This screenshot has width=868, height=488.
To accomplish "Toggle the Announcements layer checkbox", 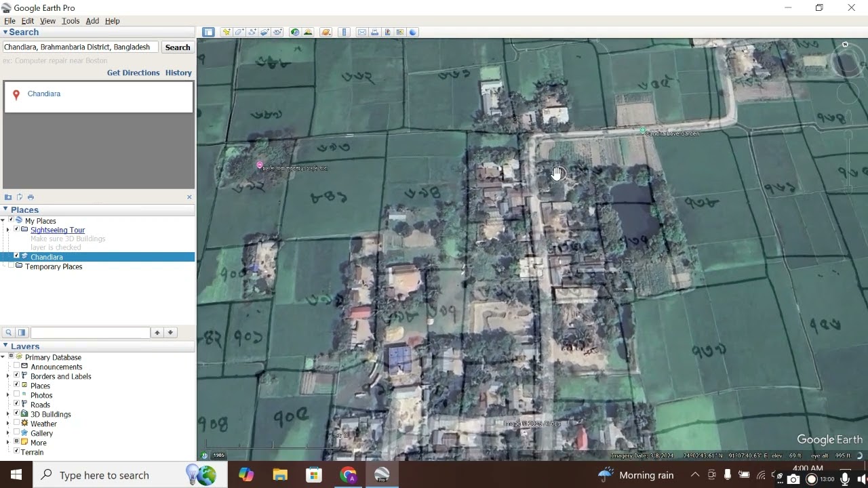I will (x=17, y=367).
